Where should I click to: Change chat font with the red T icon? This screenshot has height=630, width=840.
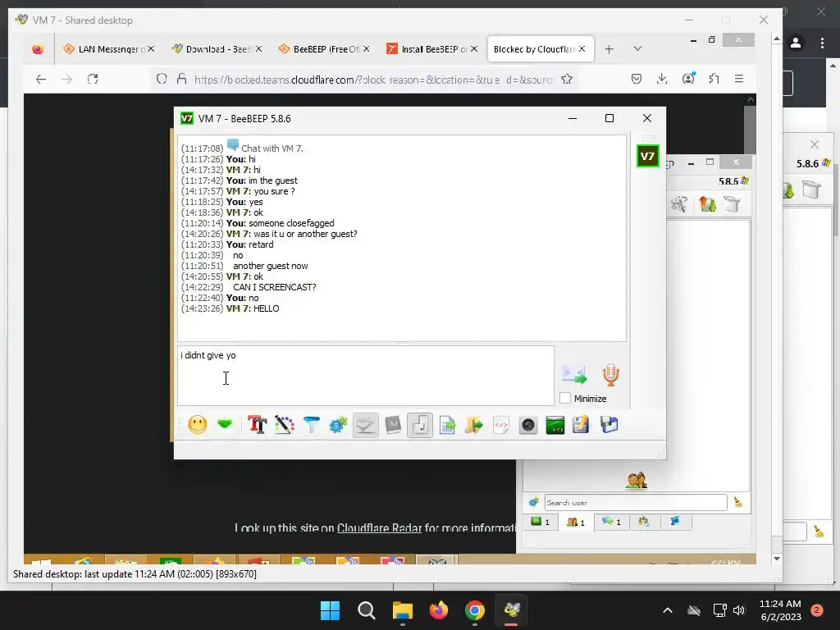coord(257,425)
